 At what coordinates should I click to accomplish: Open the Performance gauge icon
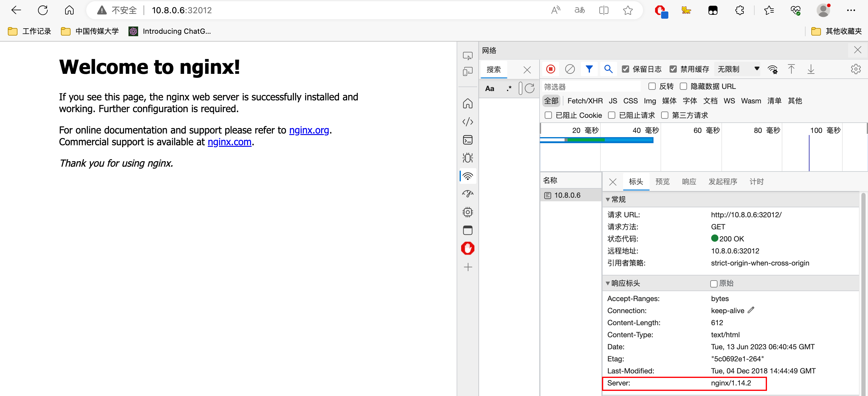[468, 193]
